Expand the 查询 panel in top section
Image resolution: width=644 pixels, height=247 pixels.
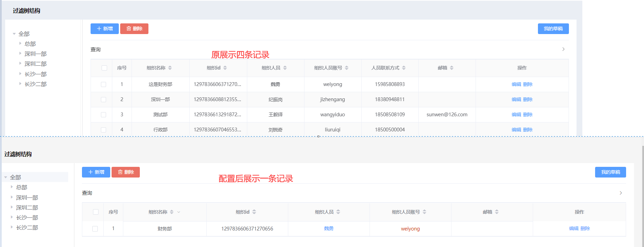(x=563, y=49)
